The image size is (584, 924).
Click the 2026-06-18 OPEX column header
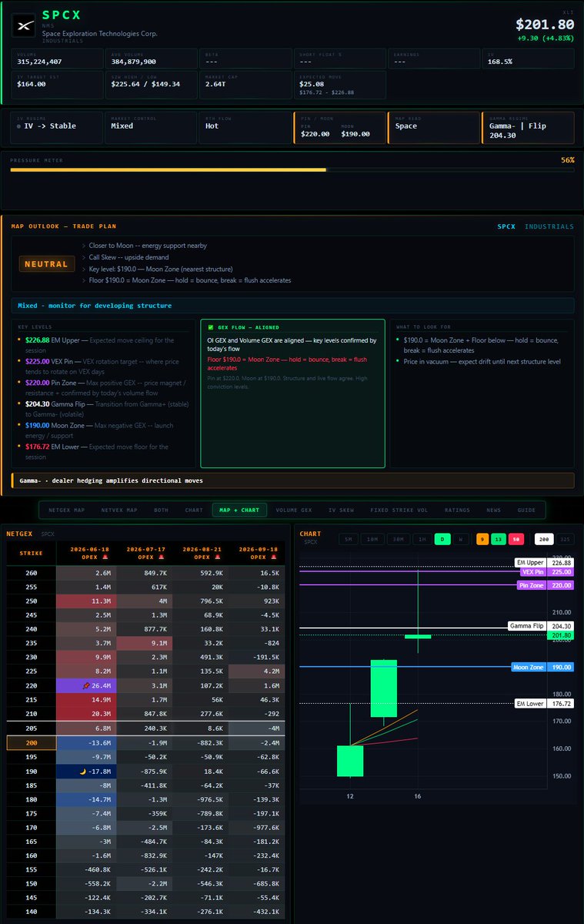pyautogui.click(x=85, y=553)
